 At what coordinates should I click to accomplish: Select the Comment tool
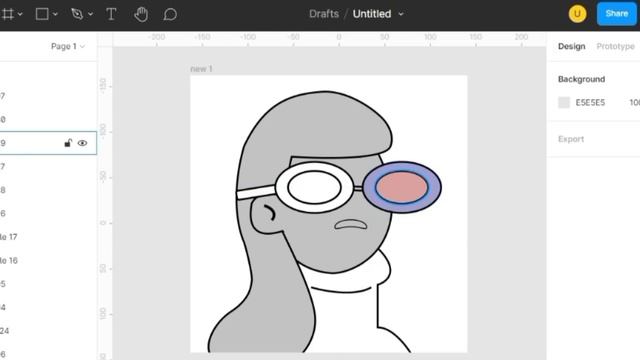click(170, 14)
